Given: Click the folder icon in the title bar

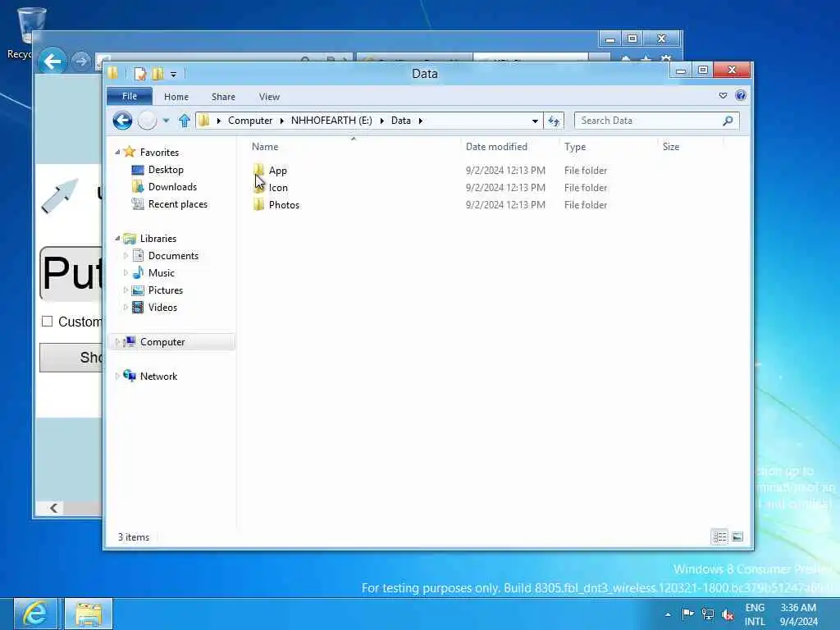Looking at the screenshot, I should [113, 73].
